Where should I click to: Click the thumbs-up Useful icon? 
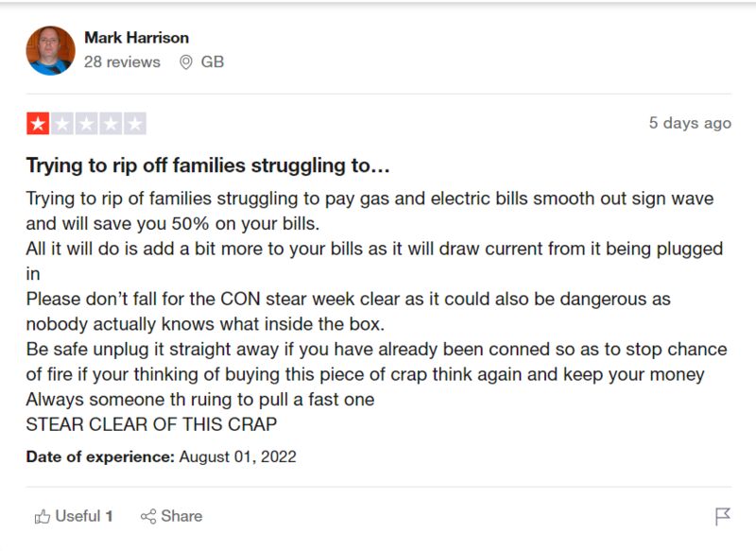44,517
